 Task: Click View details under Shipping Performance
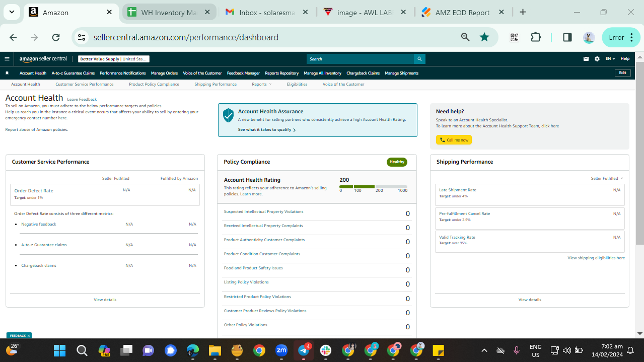click(530, 300)
